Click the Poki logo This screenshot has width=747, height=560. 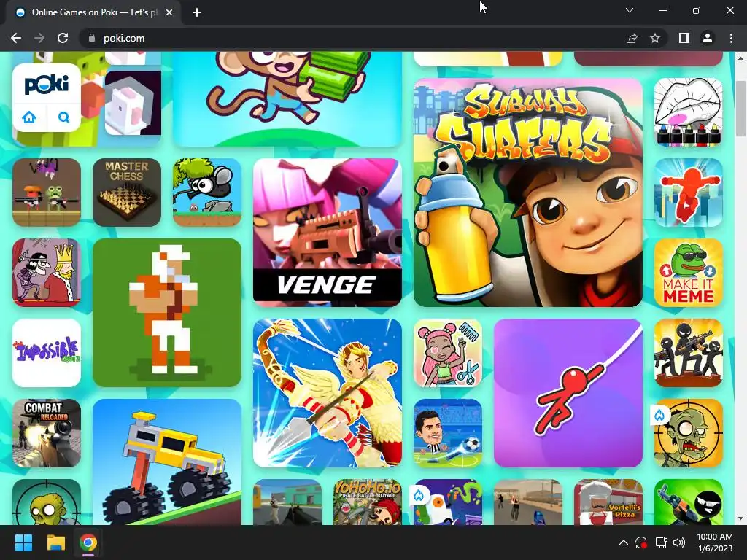47,85
